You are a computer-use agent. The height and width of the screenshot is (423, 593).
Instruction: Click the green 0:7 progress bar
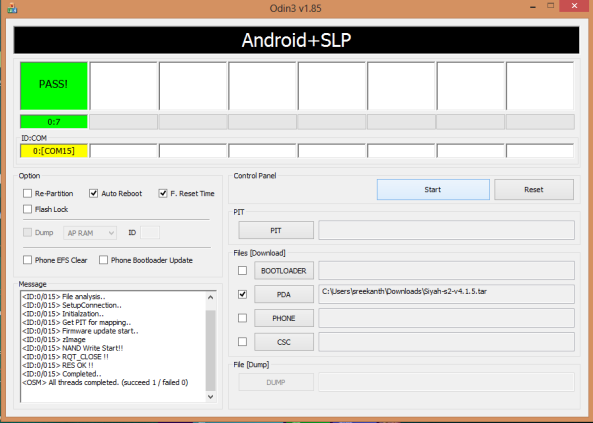point(54,122)
